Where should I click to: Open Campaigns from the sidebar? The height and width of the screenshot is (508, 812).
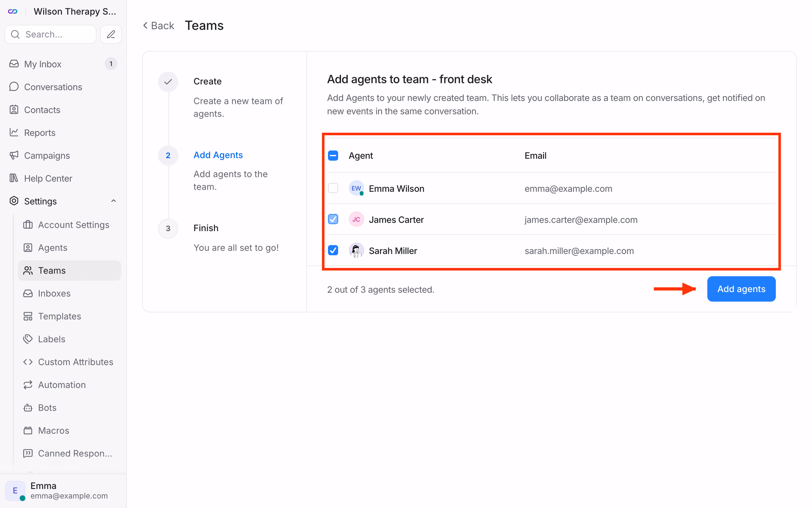tap(63, 155)
